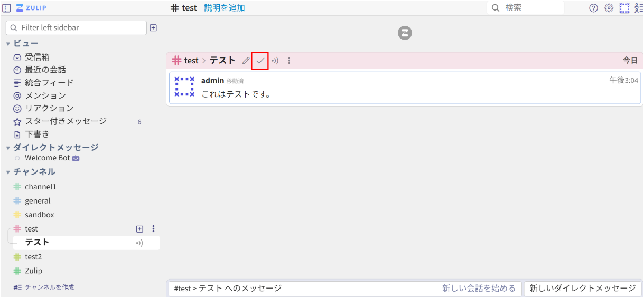Open the Zulip logo home link
Viewport: 644px width, 298px height.
pyautogui.click(x=31, y=8)
